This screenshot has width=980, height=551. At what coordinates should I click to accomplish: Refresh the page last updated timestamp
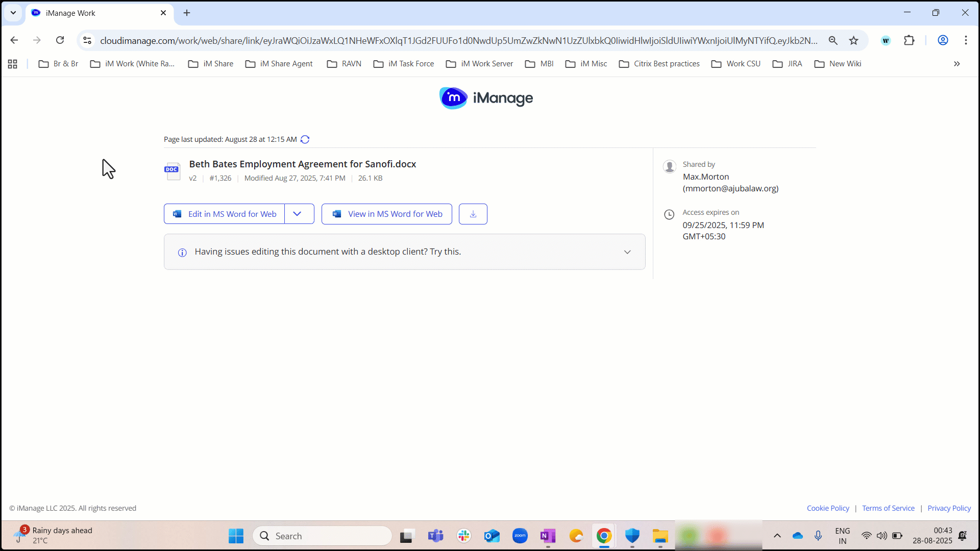(x=305, y=139)
